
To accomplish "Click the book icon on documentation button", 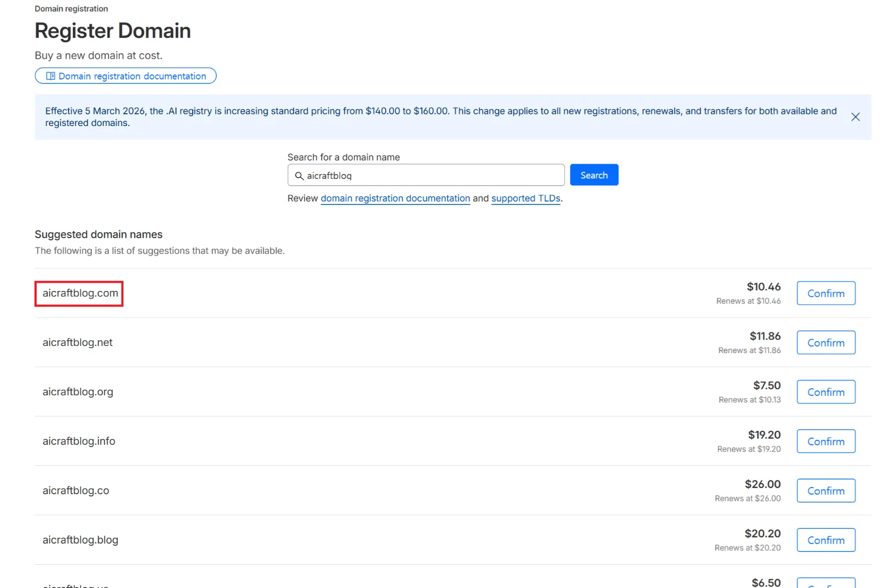I will [51, 76].
